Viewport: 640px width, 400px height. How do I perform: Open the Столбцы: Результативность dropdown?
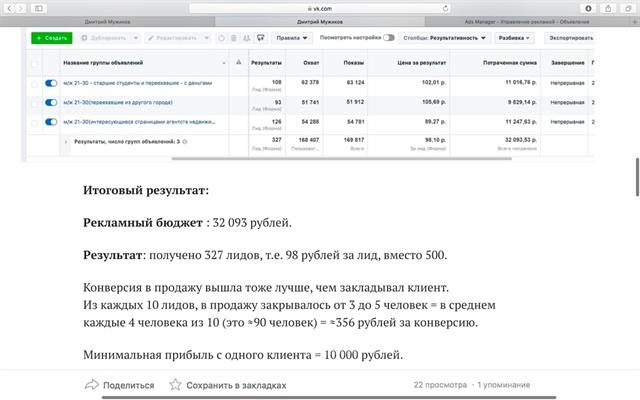pos(447,38)
